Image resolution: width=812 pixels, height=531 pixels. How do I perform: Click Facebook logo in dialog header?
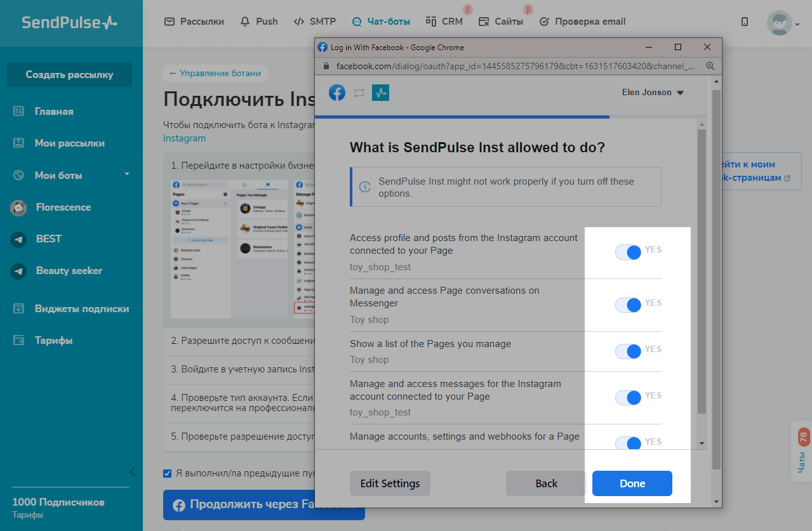[x=337, y=93]
